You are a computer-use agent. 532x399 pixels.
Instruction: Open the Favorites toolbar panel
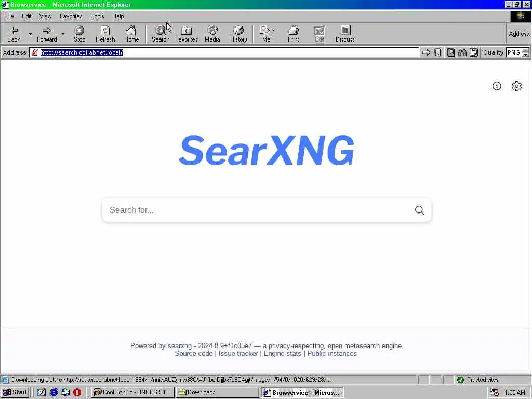click(x=187, y=34)
